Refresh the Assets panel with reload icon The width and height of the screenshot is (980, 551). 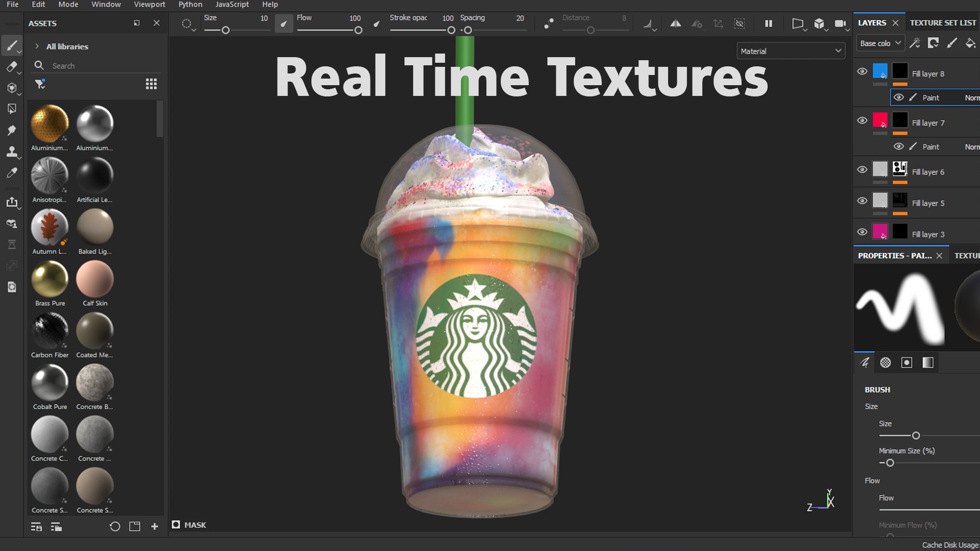(x=115, y=527)
